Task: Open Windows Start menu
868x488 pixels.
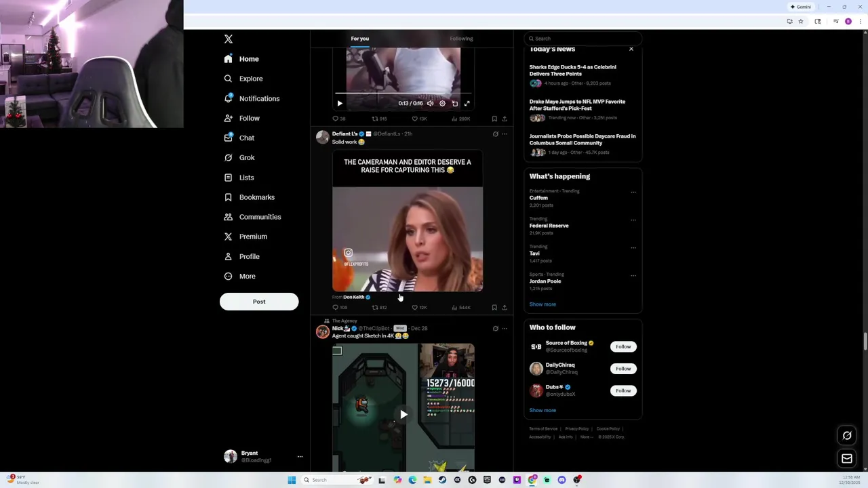Action: point(292,480)
